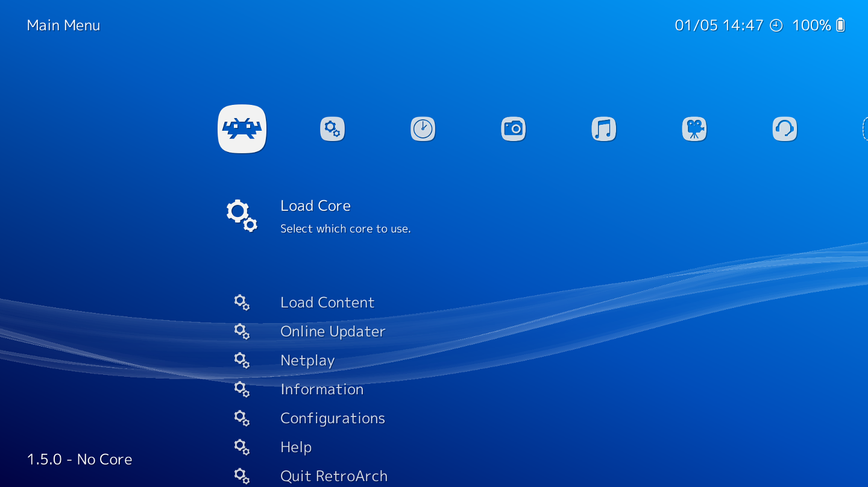Click the 100% battery percentage text

[x=811, y=25]
